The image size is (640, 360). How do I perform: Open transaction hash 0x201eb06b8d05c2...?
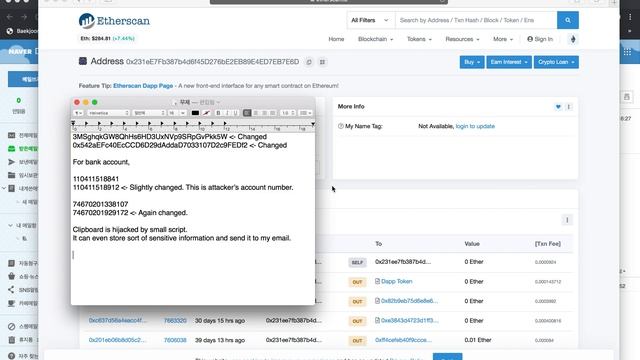tap(117, 340)
